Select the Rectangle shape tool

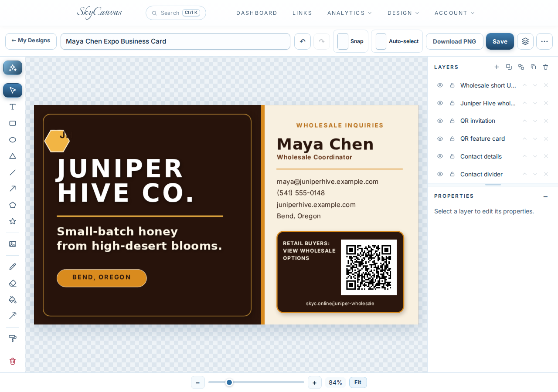point(13,123)
